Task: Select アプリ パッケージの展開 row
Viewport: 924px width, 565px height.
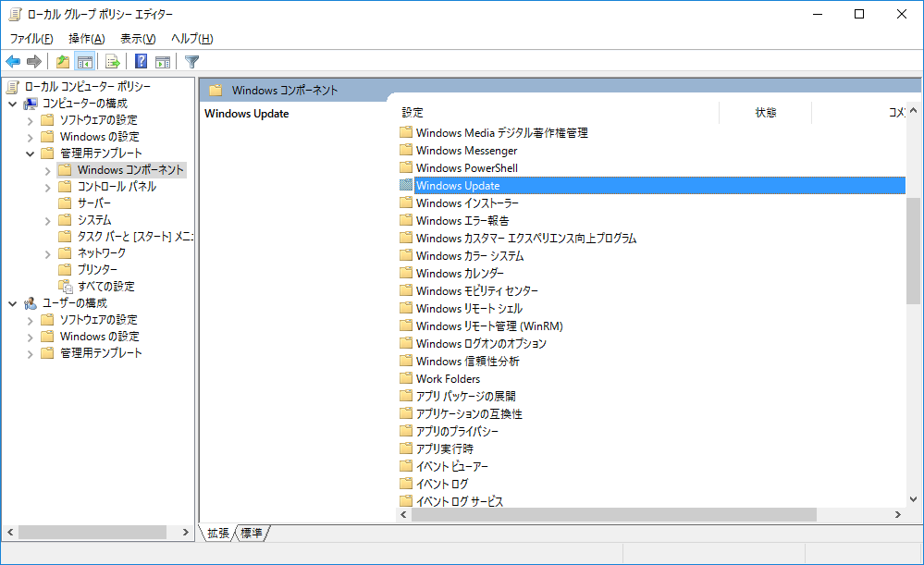Action: point(465,396)
